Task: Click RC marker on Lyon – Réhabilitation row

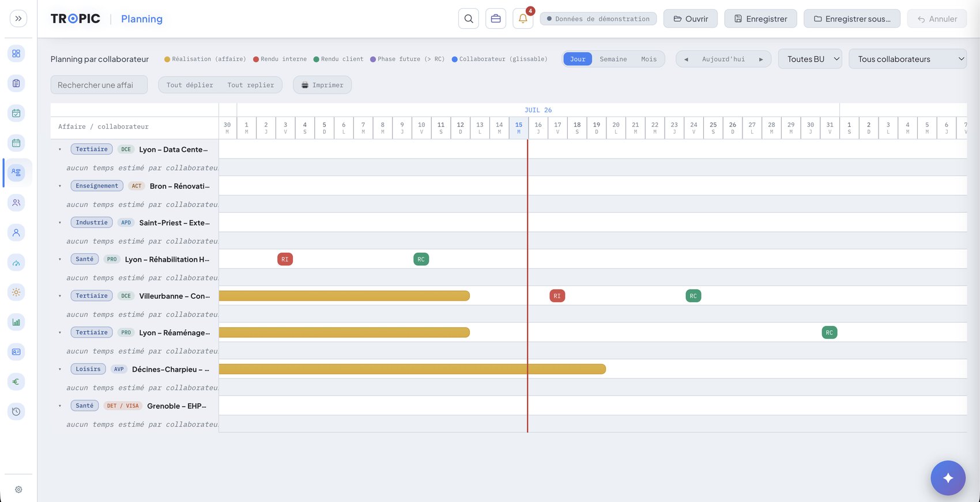Action: coord(421,259)
